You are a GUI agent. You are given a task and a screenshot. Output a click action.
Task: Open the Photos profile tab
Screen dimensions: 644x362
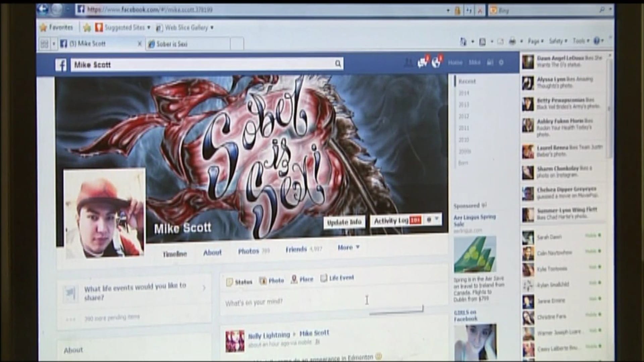254,251
